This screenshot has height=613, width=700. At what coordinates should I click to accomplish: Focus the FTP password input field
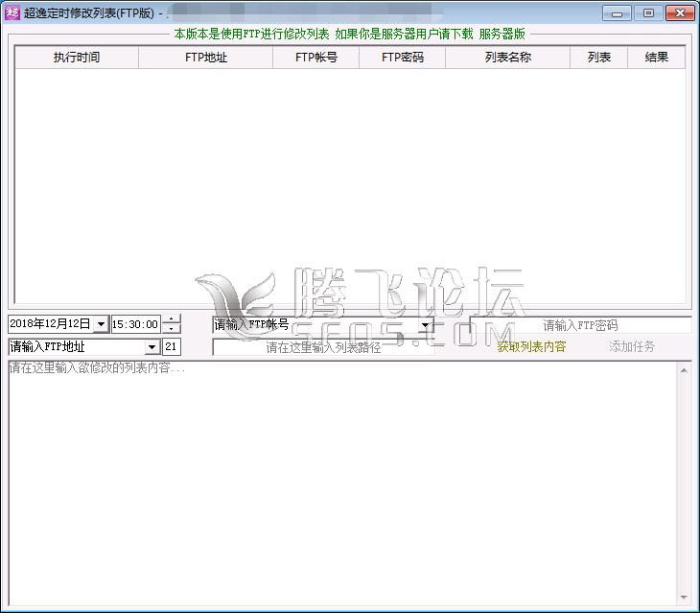pyautogui.click(x=580, y=325)
